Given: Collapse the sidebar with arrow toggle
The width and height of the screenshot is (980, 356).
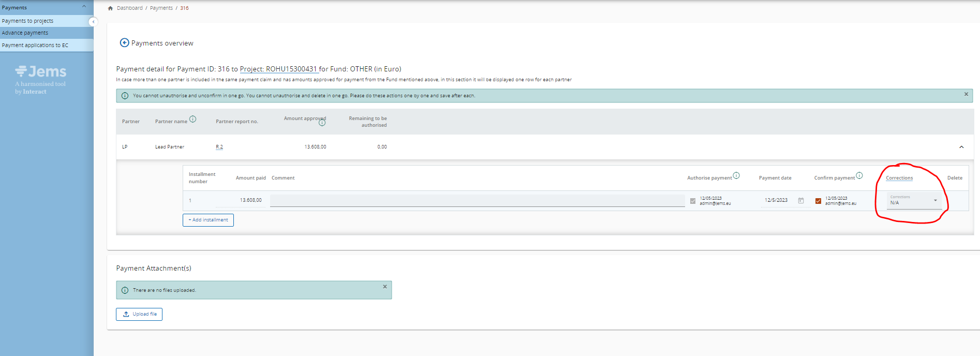Looking at the screenshot, I should tap(93, 22).
